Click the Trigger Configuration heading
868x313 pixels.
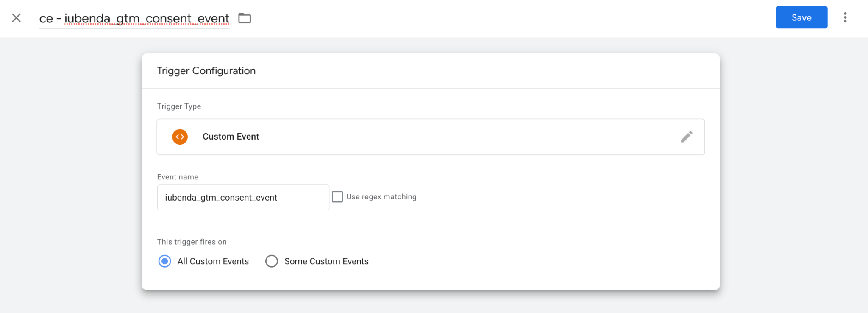pyautogui.click(x=206, y=71)
